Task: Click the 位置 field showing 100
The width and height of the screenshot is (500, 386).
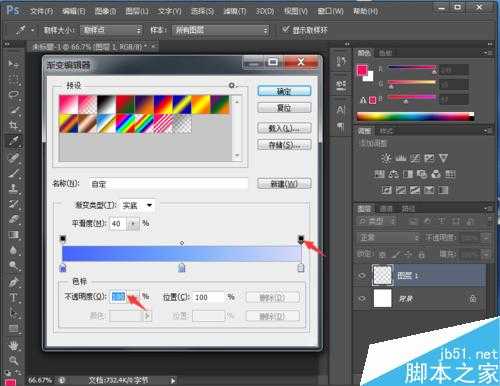Action: tap(208, 297)
